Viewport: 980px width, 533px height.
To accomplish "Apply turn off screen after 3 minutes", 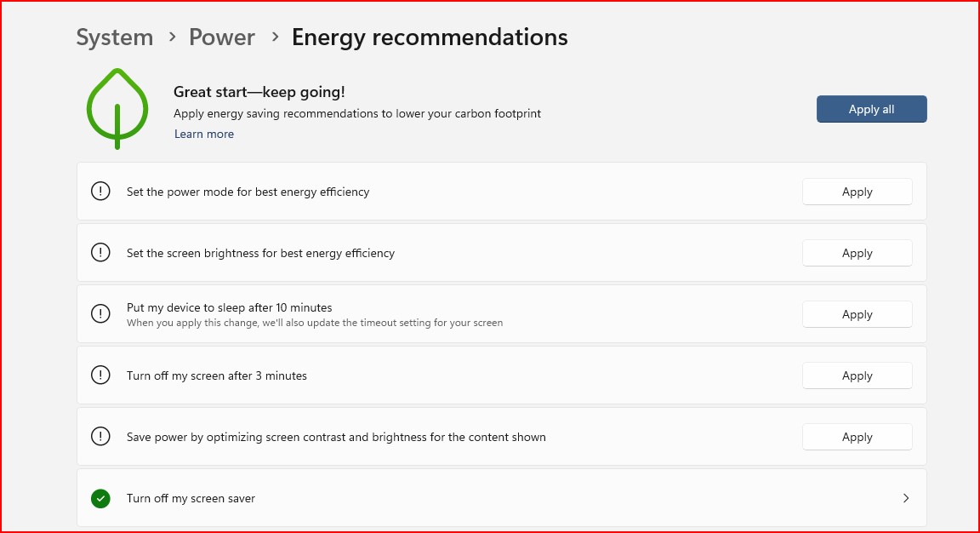I will [857, 375].
